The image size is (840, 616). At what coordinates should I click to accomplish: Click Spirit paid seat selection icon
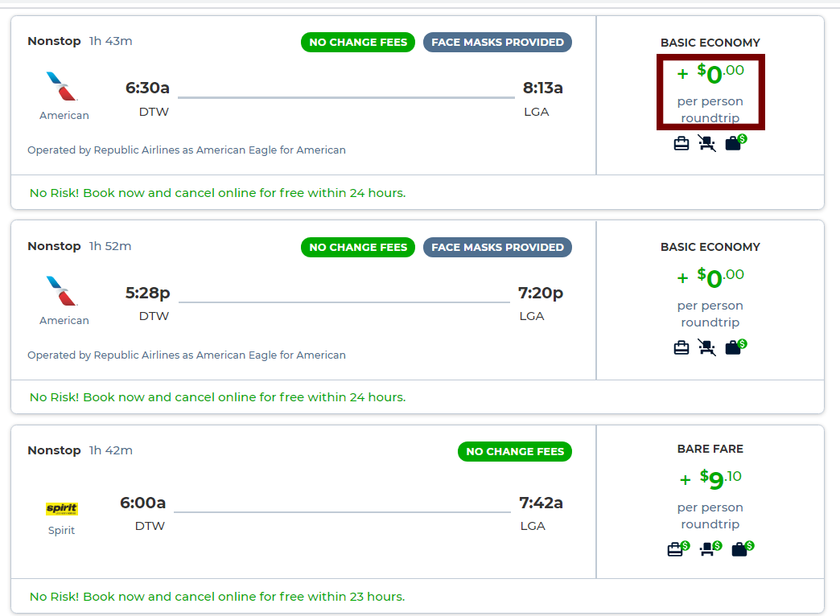[x=711, y=548]
